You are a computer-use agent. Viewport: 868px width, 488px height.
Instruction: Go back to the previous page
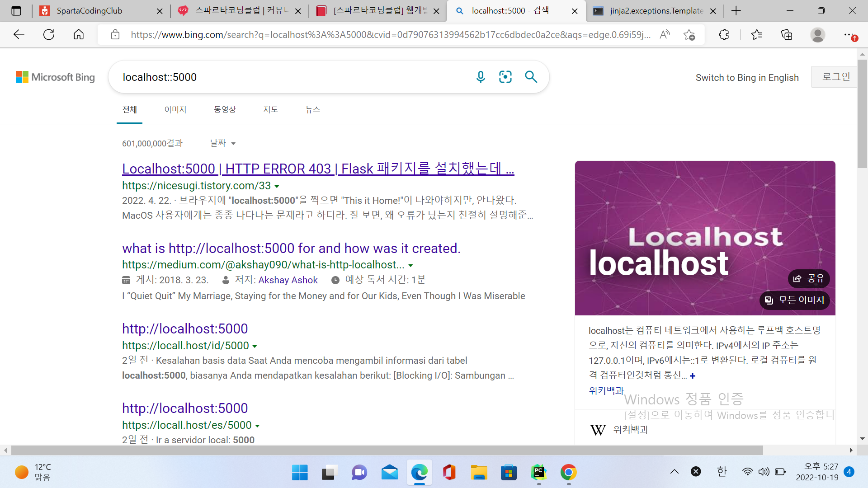pos(19,34)
